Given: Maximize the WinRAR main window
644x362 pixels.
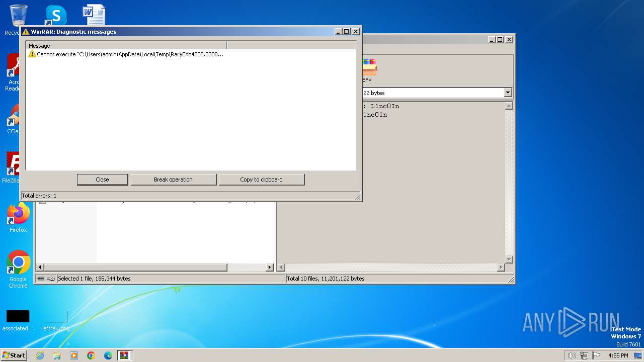Looking at the screenshot, I should tap(500, 39).
